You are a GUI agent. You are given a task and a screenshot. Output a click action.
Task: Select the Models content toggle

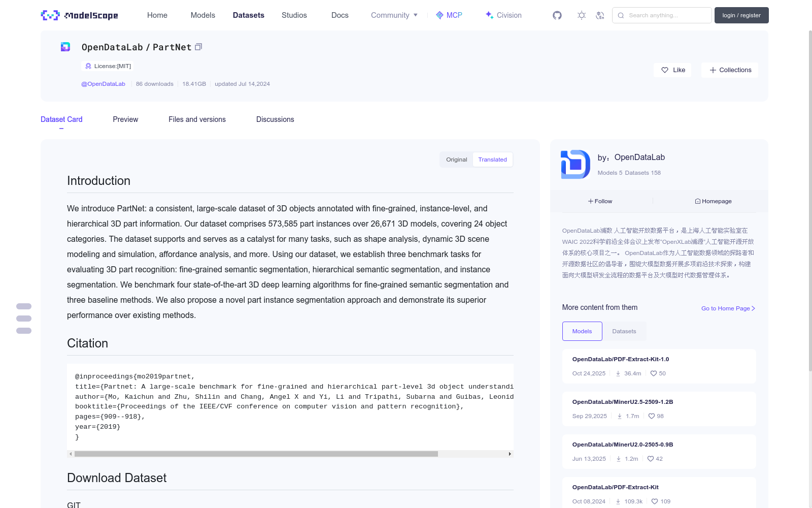(582, 331)
